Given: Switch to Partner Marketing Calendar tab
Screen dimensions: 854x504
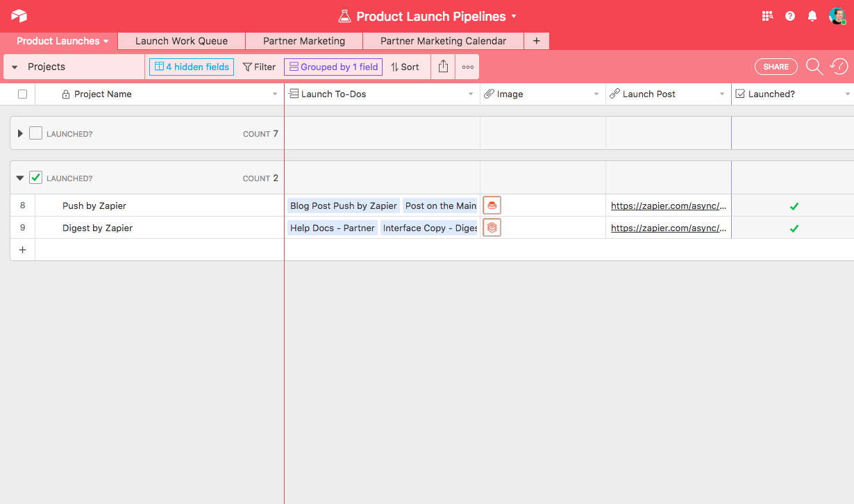Looking at the screenshot, I should tap(443, 41).
